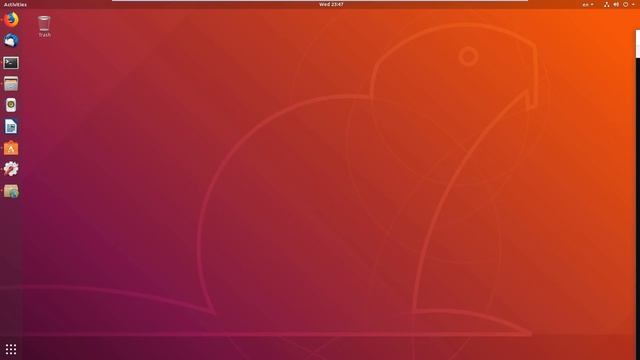Screen dimensions: 640x360
Task: Open the en keyboard layout dropdown
Action: point(588,4)
